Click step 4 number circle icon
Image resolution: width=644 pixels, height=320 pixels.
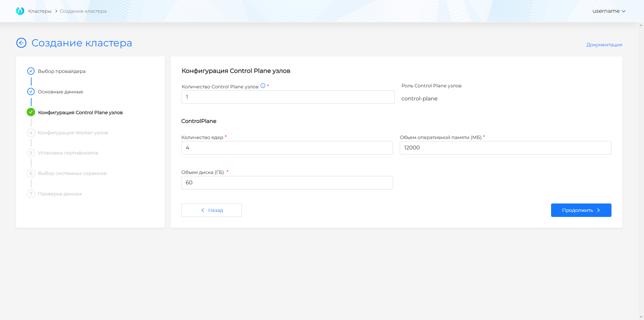[x=31, y=133]
